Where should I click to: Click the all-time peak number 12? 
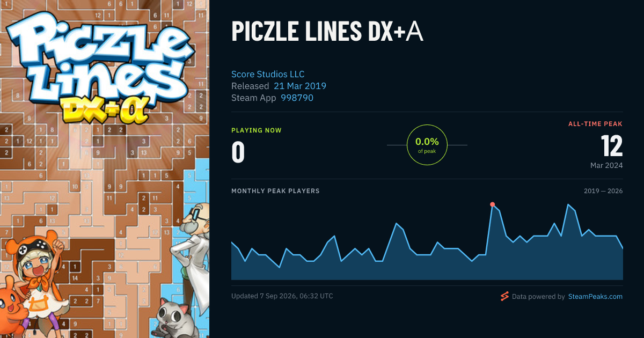point(611,145)
